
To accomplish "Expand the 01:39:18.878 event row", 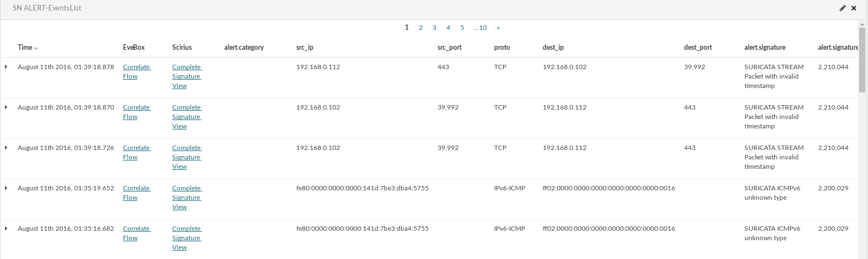I will tap(6, 67).
